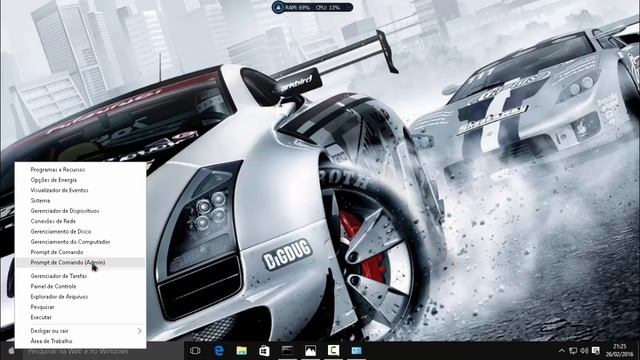Open Gerenciamento de Disco
Image resolution: width=640 pixels, height=360 pixels.
[80, 231]
